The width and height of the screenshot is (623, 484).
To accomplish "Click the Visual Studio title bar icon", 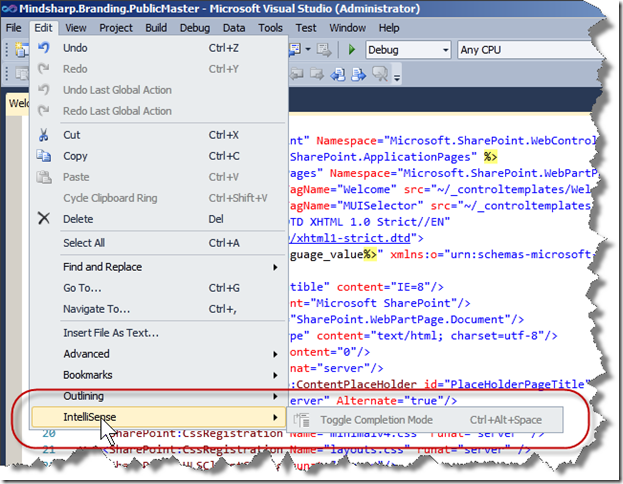I will [10, 8].
